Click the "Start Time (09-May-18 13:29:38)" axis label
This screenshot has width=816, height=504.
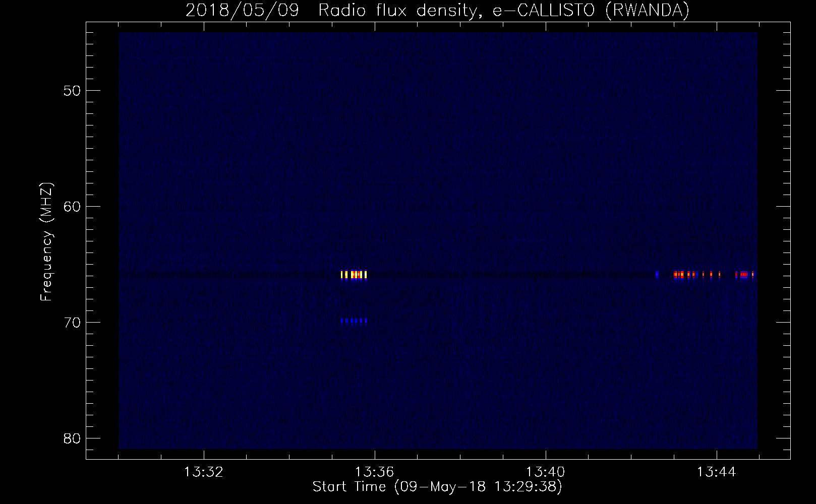pyautogui.click(x=437, y=487)
